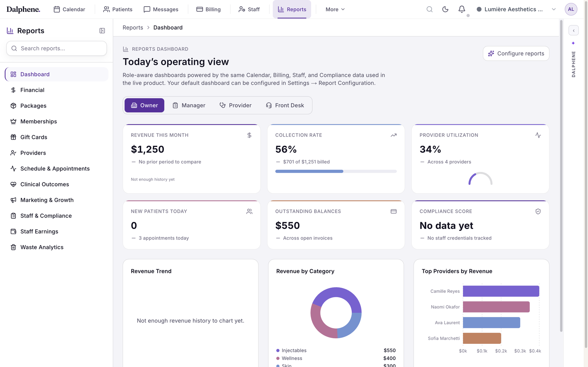
Task: Switch to the Manager dashboard view
Action: 189,105
